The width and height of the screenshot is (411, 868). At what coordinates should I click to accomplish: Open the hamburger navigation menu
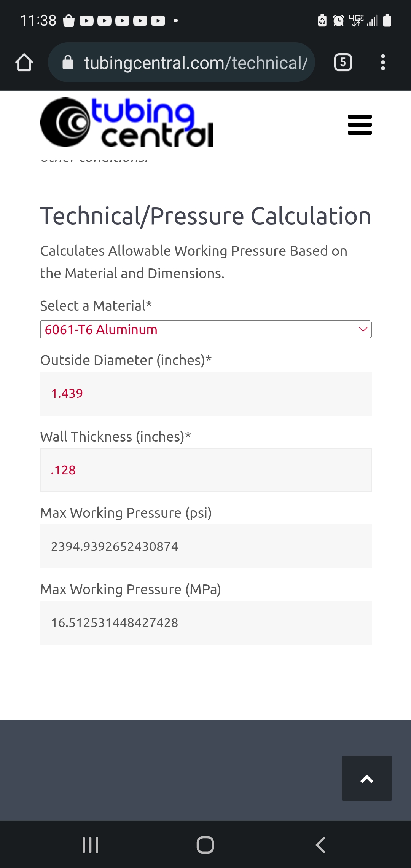(x=360, y=125)
